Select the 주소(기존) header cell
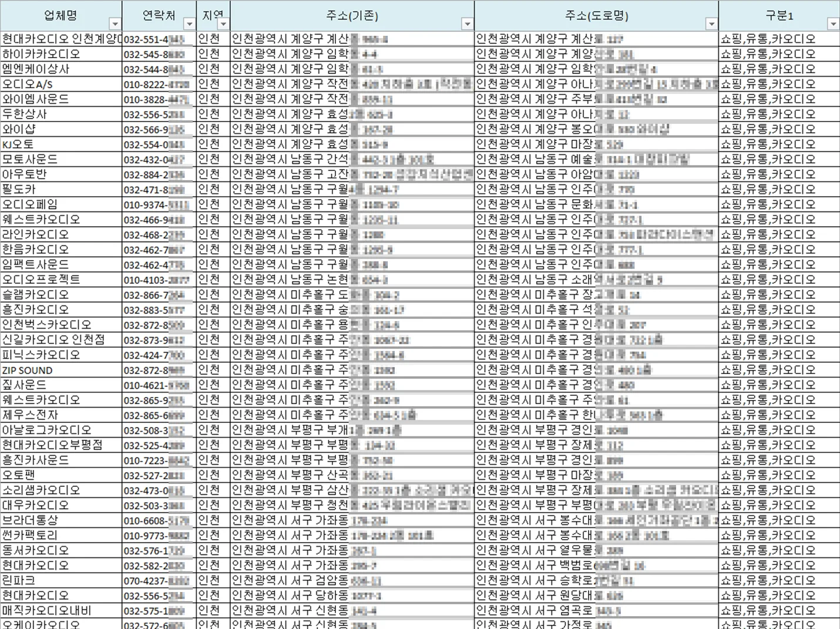The width and height of the screenshot is (840, 629). (352, 16)
